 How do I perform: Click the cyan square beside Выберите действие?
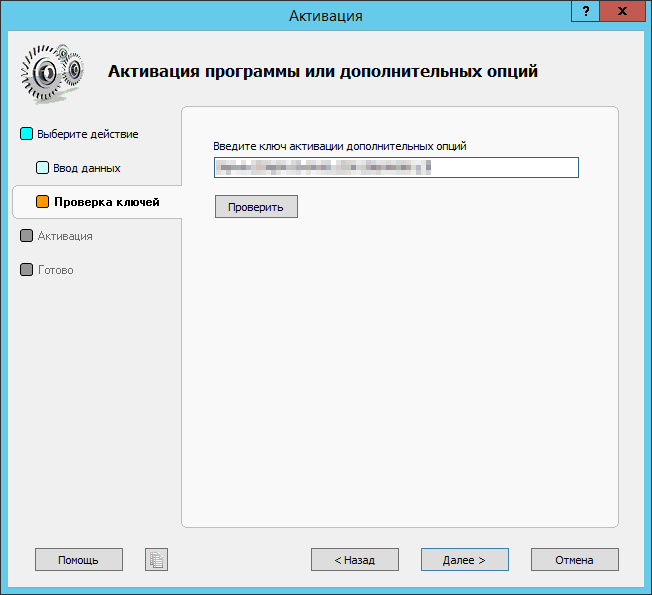coord(26,134)
